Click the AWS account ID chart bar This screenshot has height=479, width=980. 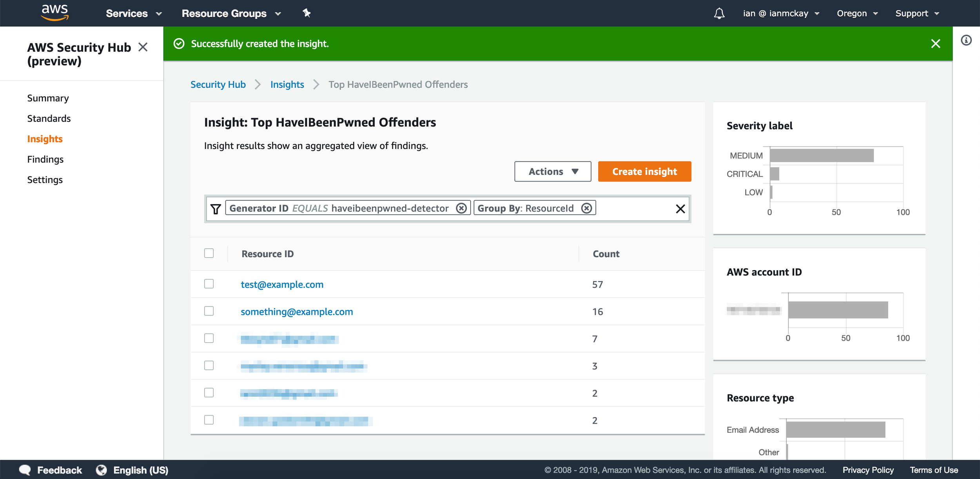(x=838, y=310)
